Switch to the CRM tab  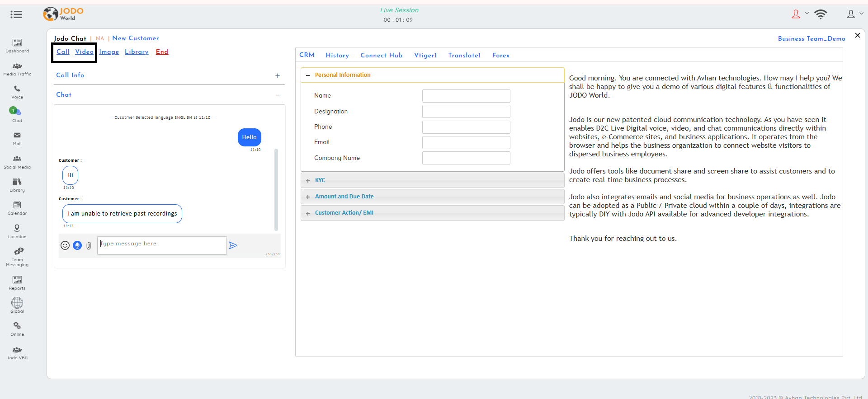coord(307,55)
